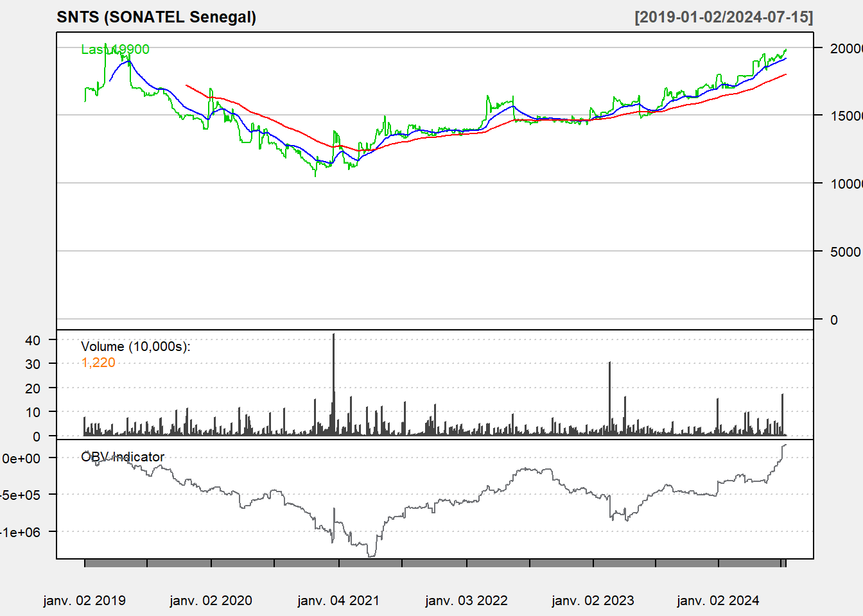Click the orange 1,220 volume value
The width and height of the screenshot is (863, 616).
pos(98,363)
